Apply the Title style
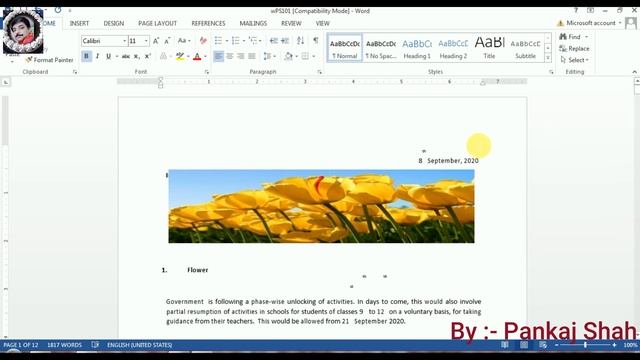Screen dimensions: 640x360 [x=489, y=48]
